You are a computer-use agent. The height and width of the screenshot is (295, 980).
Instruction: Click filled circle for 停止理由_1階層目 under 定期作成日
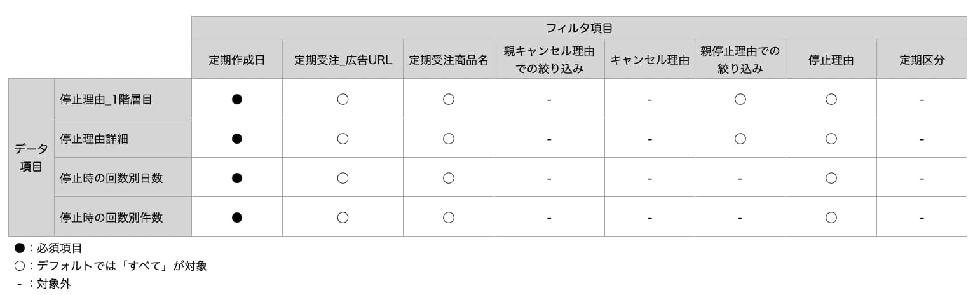[x=237, y=99]
